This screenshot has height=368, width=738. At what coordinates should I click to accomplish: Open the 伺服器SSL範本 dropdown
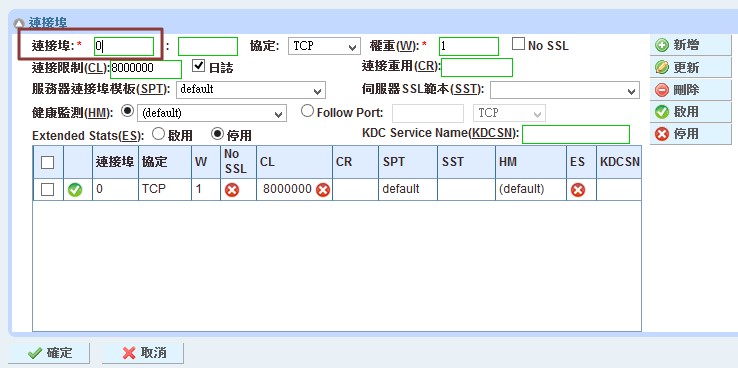(565, 90)
